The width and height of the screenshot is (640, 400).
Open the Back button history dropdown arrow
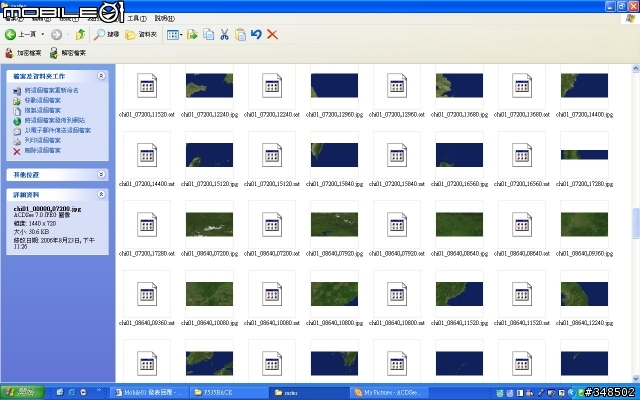pyautogui.click(x=42, y=35)
